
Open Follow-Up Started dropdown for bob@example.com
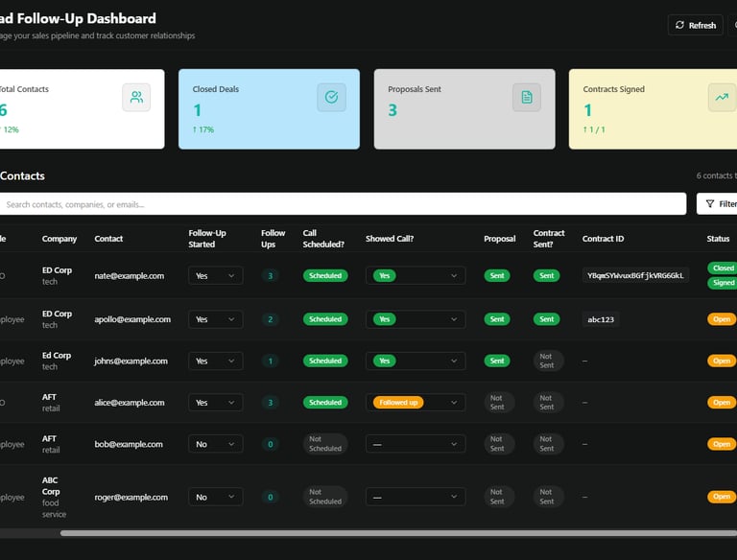216,444
